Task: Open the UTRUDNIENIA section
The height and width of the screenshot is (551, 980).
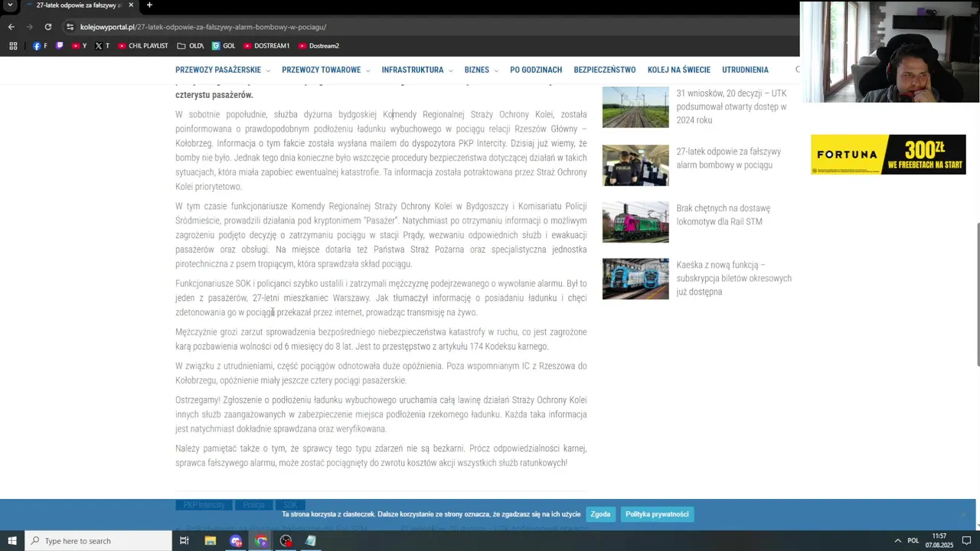Action: (x=745, y=70)
